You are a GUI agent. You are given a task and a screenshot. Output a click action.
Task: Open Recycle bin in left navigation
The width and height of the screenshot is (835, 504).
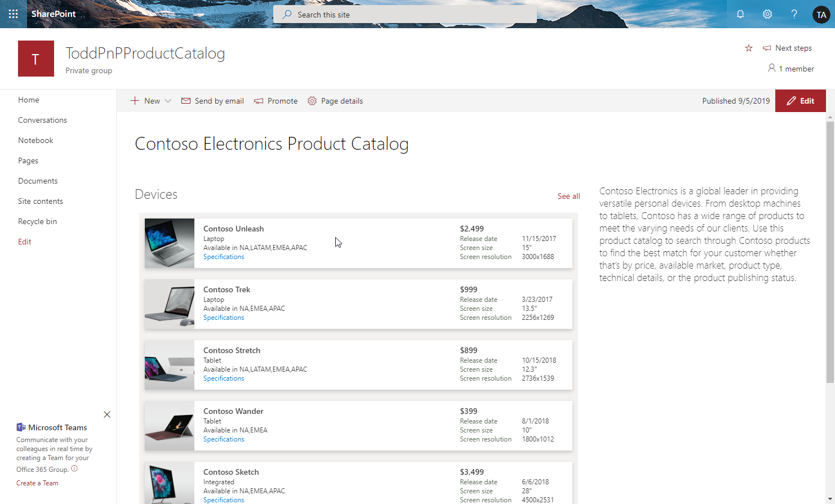37,221
